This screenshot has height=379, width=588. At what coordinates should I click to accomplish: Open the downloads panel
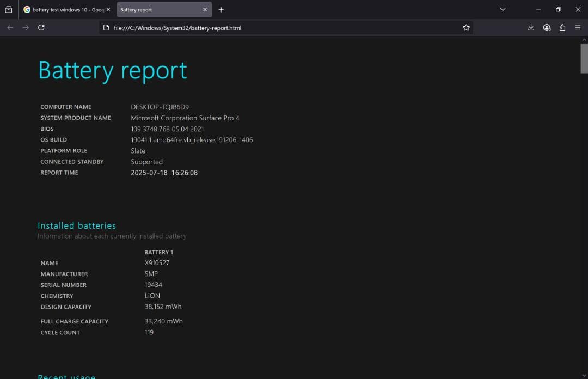[x=531, y=27]
